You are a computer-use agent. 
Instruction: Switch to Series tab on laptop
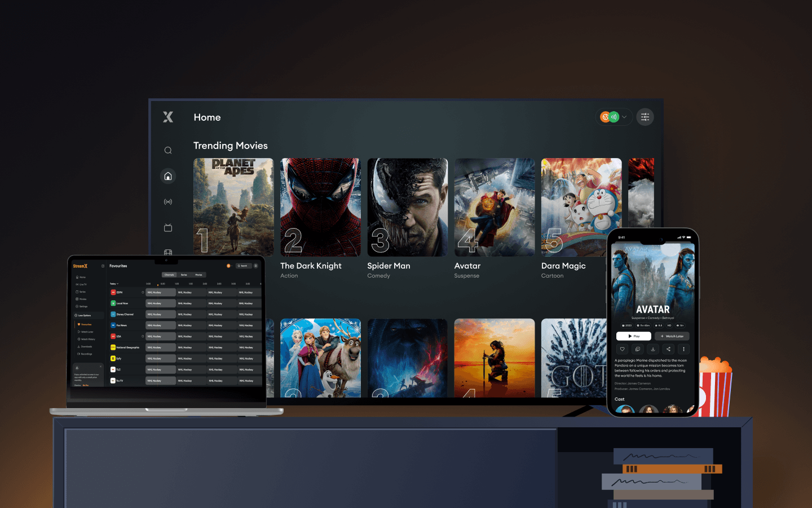(x=184, y=275)
